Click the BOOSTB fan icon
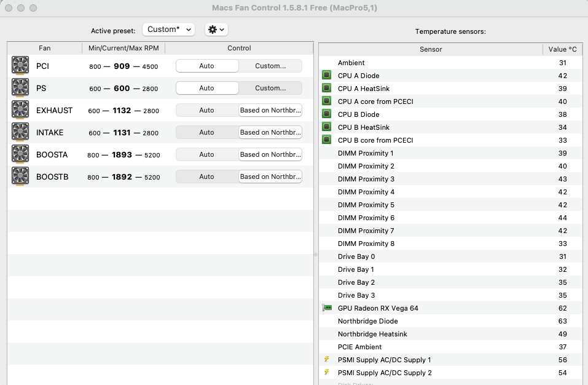Image resolution: width=588 pixels, height=385 pixels. point(20,177)
